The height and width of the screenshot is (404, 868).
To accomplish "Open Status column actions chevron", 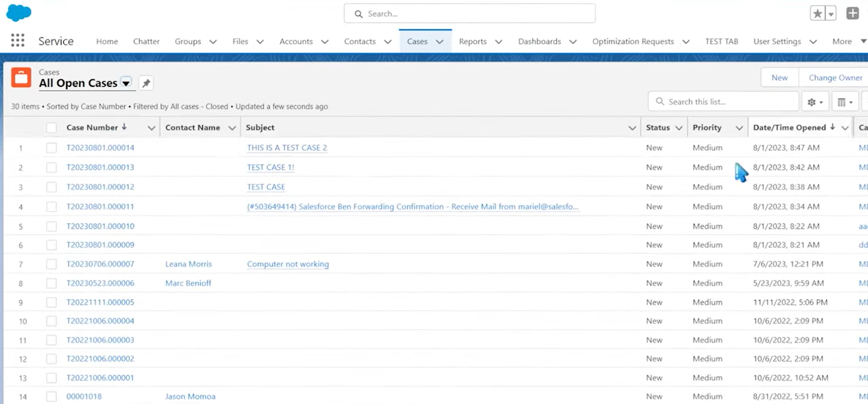I will point(679,128).
